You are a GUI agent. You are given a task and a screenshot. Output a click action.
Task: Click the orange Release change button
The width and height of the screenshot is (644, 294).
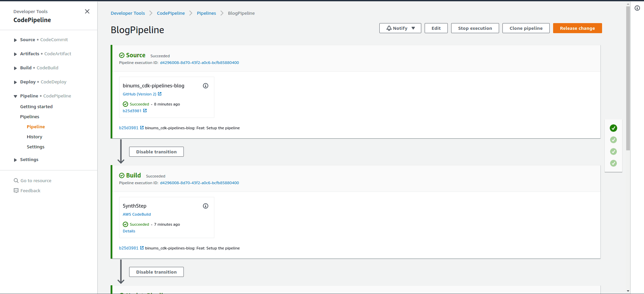click(x=577, y=28)
